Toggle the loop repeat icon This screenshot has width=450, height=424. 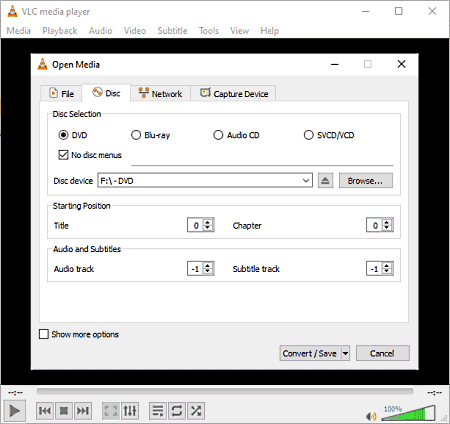pyautogui.click(x=177, y=411)
